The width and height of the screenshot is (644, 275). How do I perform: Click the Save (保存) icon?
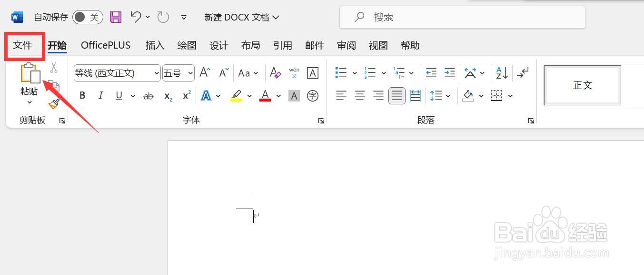click(115, 17)
